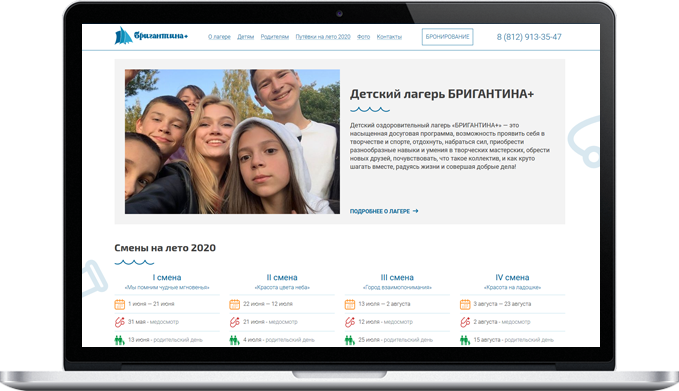Screen dimensions: 679x391
Task: Click the group selfie camp photo
Action: coord(232,142)
